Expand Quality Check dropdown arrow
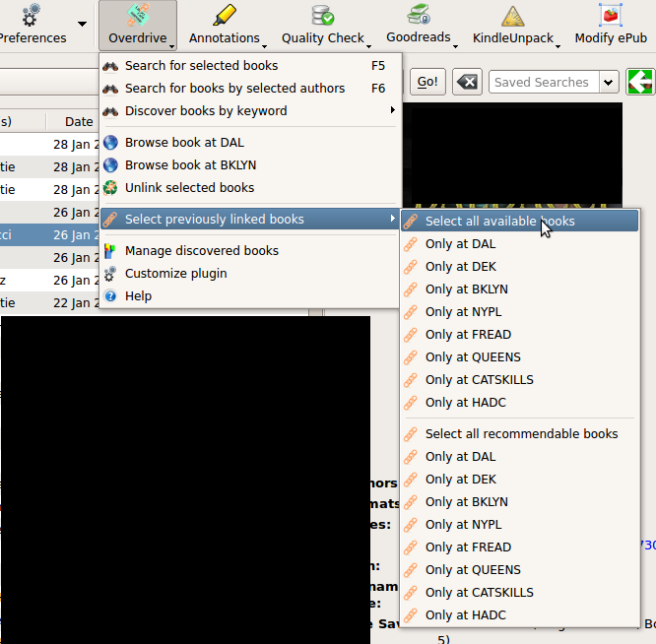This screenshot has width=656, height=644. click(x=368, y=46)
